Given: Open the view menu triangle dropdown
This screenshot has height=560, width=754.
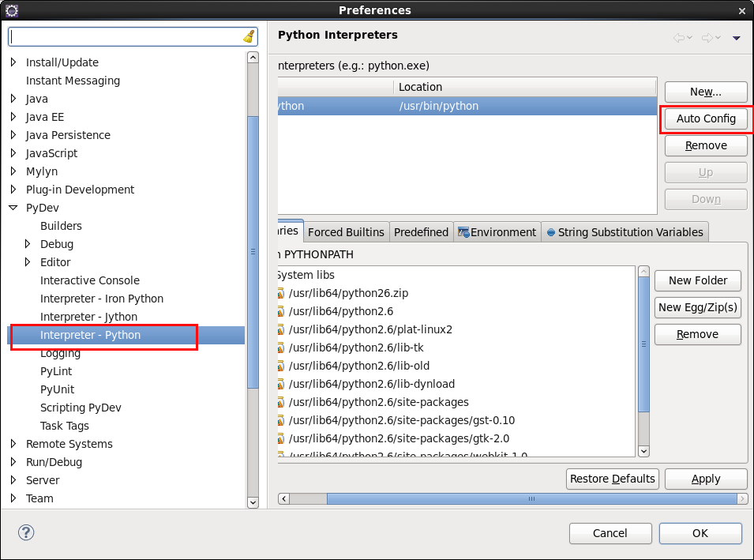Looking at the screenshot, I should (x=736, y=36).
